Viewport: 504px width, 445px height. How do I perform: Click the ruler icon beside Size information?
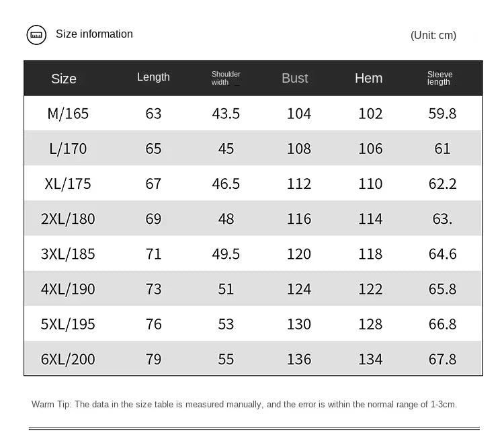tap(36, 35)
